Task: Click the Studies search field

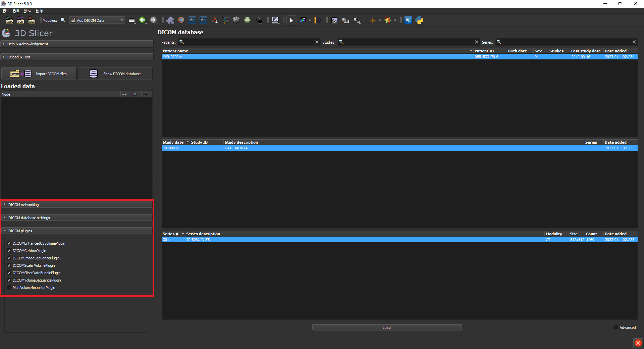Action: tap(409, 42)
